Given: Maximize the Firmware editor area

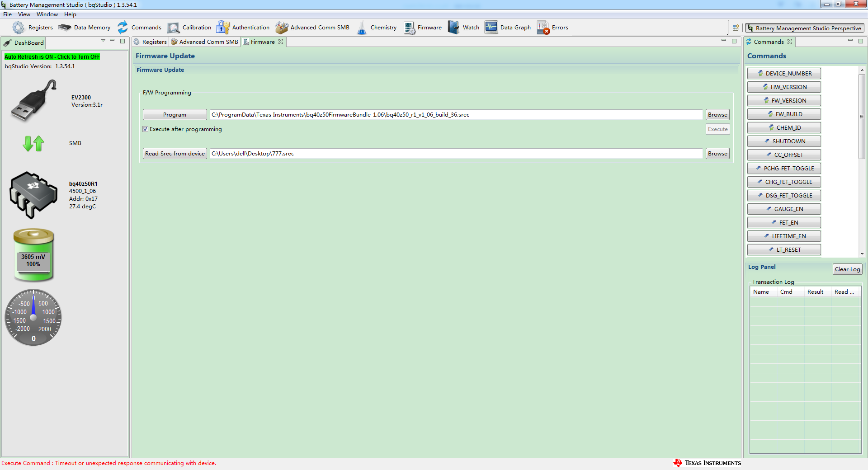Looking at the screenshot, I should (x=734, y=41).
